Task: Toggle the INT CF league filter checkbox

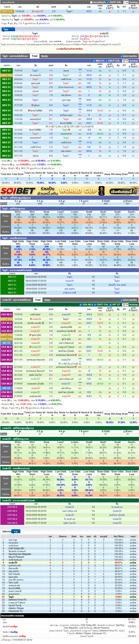Action: [x=110, y=304]
